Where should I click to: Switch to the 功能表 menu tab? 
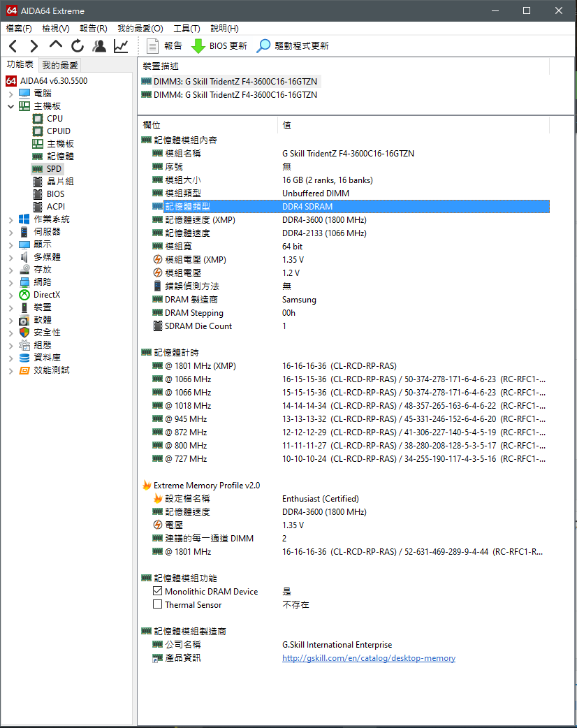pos(20,64)
